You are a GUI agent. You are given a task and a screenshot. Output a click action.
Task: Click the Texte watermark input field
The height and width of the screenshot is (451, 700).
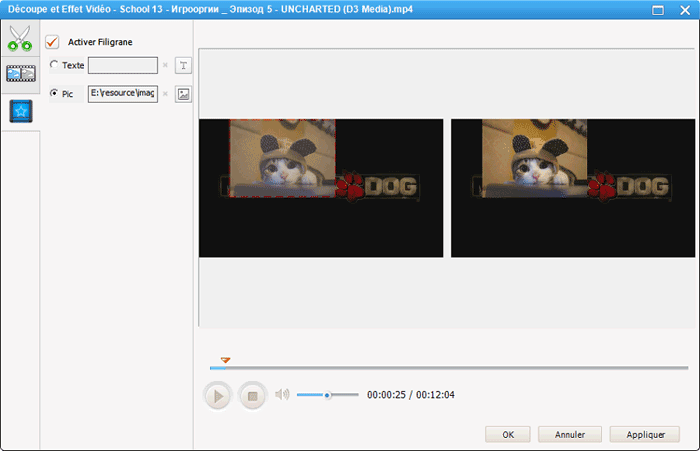pyautogui.click(x=123, y=65)
